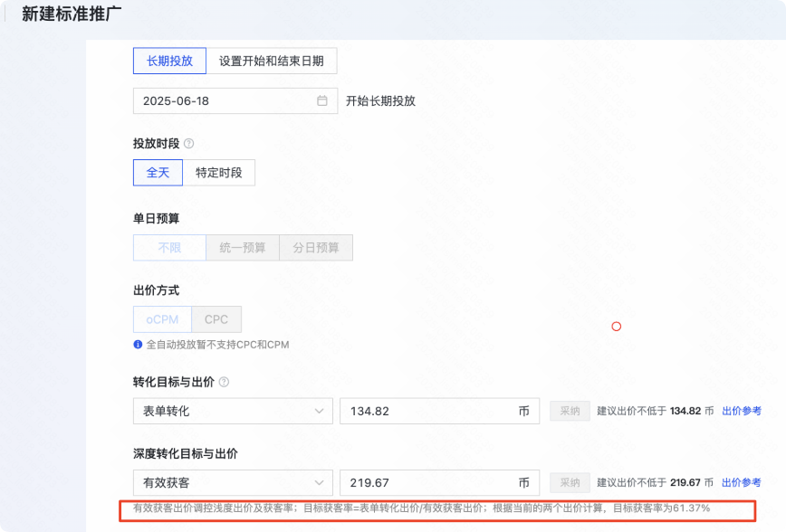Pick CPC bidding method
The image size is (786, 532).
point(216,319)
